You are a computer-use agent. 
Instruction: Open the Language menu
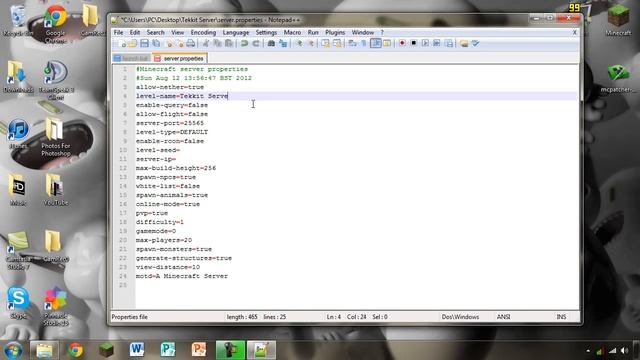(236, 32)
